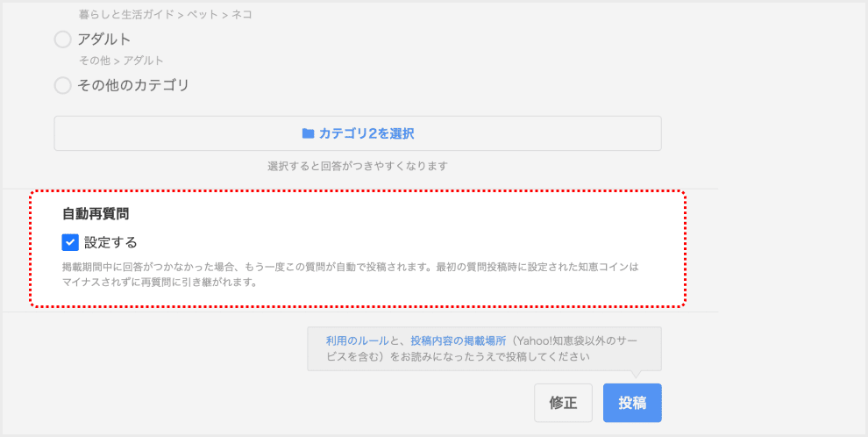
Task: Click the blue 投稿 button
Action: click(x=632, y=403)
